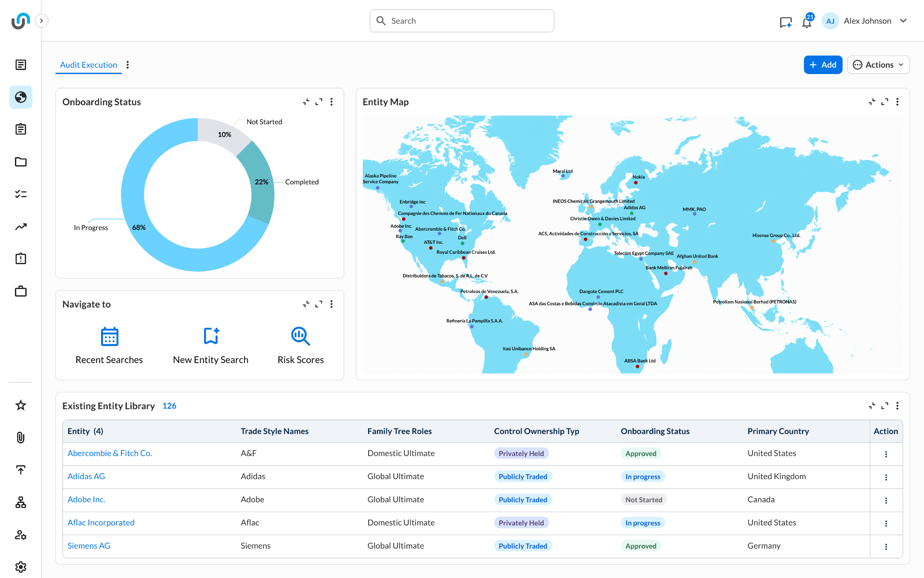The image size is (924, 578).
Task: Open Navigate to panel kebab menu
Action: 332,304
